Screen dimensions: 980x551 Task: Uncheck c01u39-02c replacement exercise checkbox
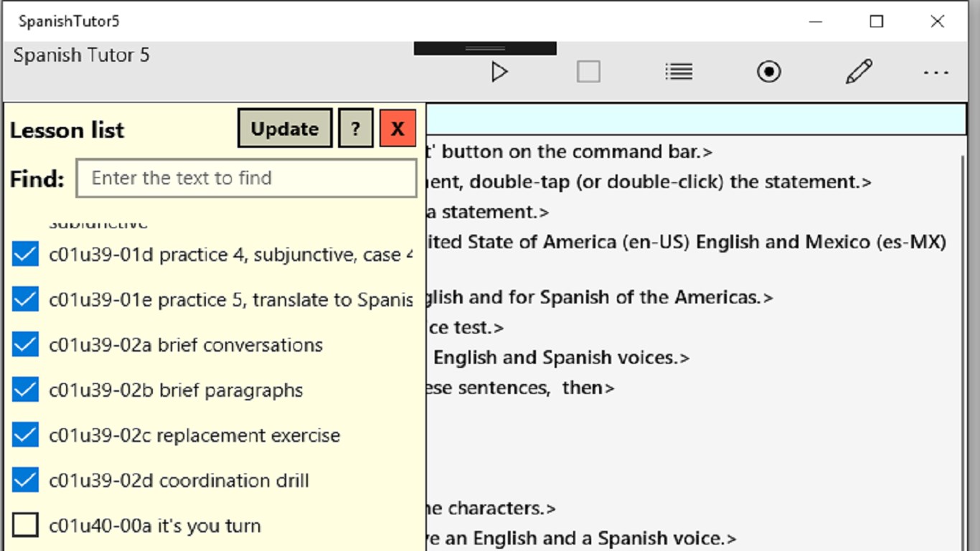point(25,435)
